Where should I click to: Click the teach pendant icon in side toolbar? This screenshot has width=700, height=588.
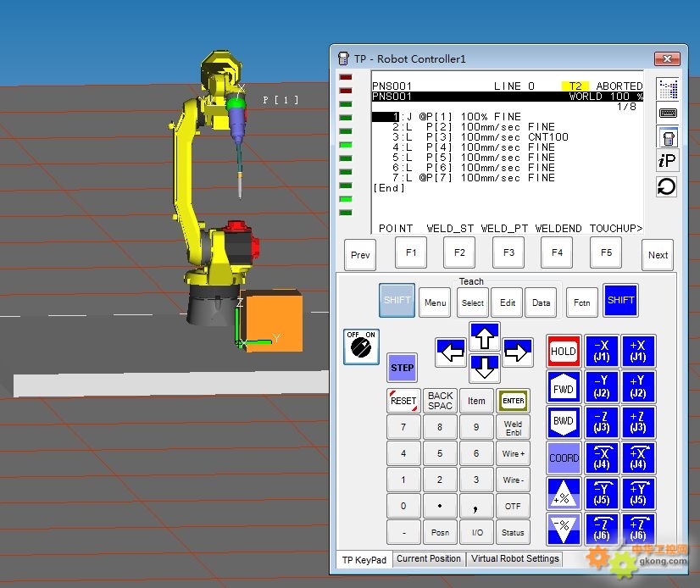coord(668,137)
